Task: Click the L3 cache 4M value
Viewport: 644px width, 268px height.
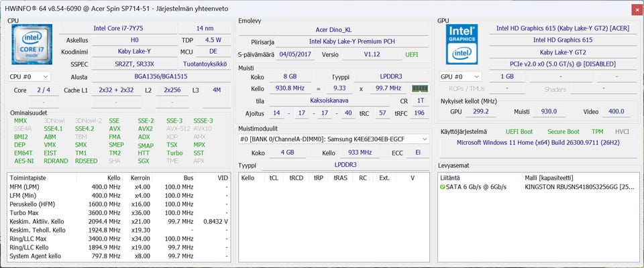Action: (x=217, y=90)
